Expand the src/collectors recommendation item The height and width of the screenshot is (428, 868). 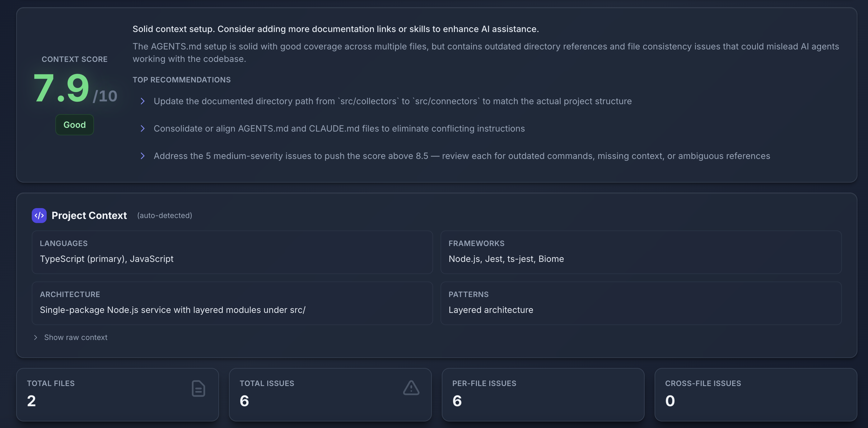[x=392, y=101]
